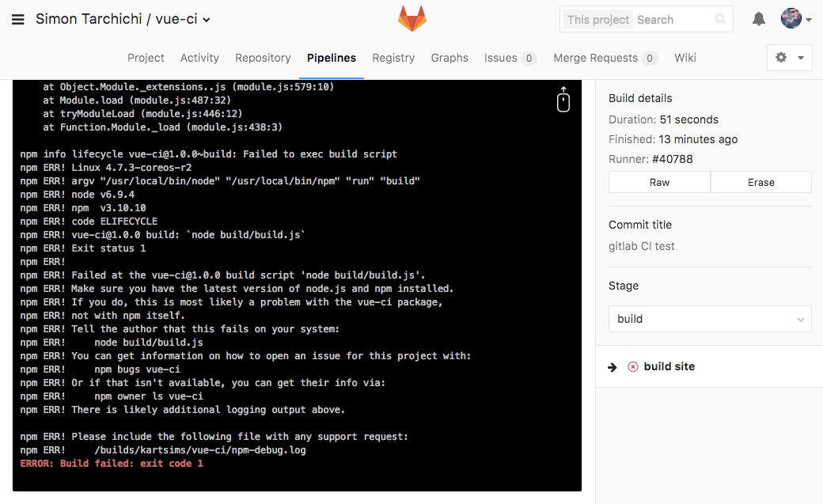This screenshot has height=504, width=823.
Task: Switch to the Pipelines tab
Action: click(331, 58)
